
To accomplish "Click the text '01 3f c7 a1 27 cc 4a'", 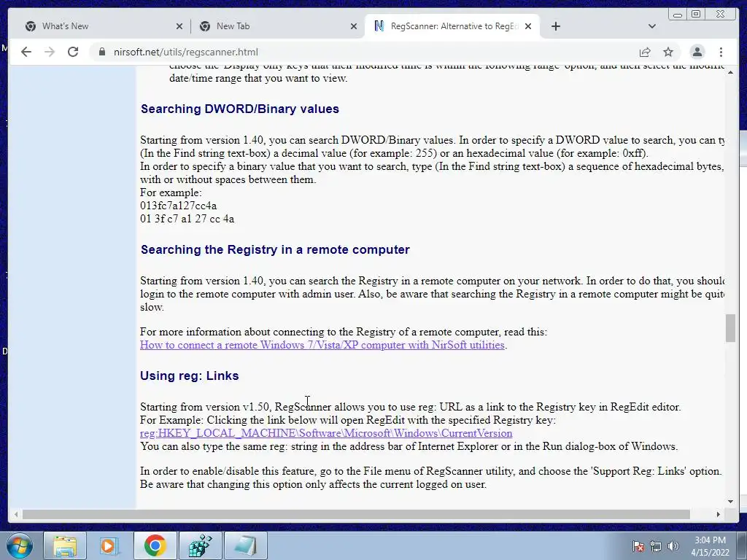I will [187, 219].
